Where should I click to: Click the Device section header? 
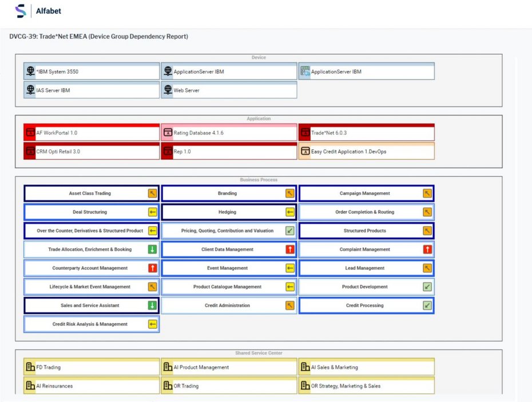[x=259, y=58]
